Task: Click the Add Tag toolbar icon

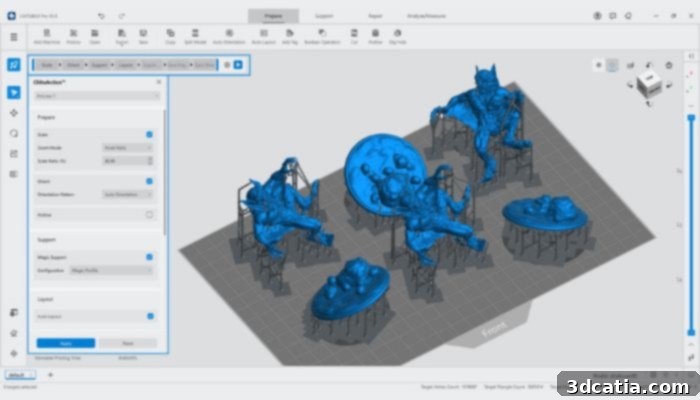Action: (290, 36)
